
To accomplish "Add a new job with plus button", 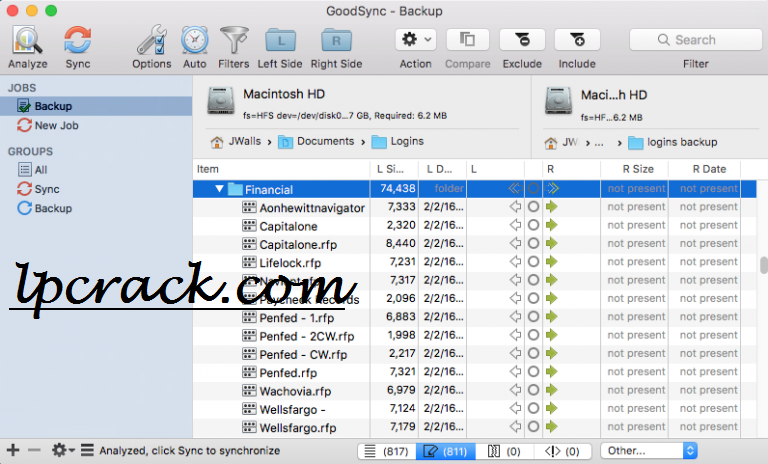I will (13, 450).
